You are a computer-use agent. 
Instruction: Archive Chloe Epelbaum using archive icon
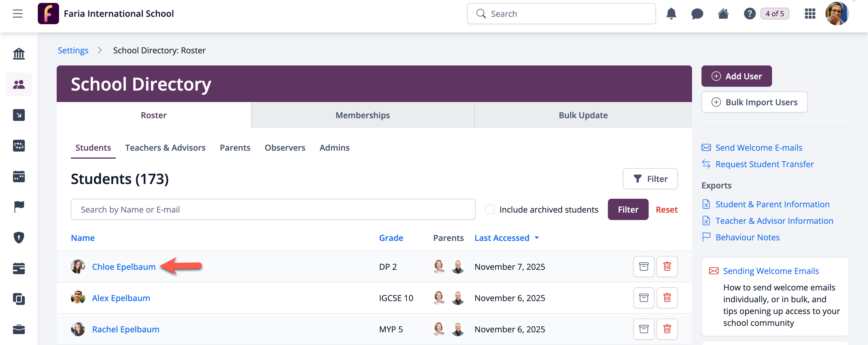[643, 267]
